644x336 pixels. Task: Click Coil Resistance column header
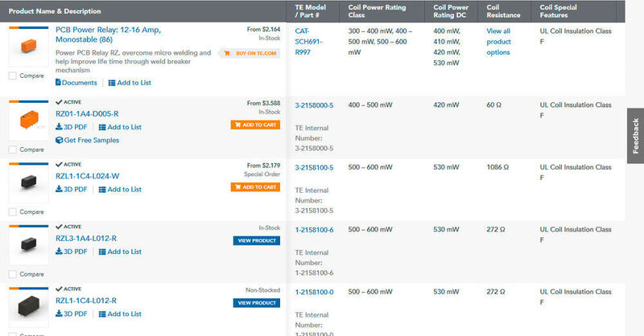[x=503, y=11]
